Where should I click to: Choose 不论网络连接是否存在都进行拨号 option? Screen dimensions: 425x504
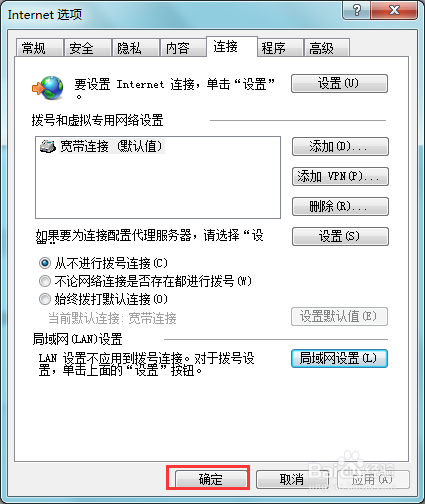pyautogui.click(x=45, y=281)
